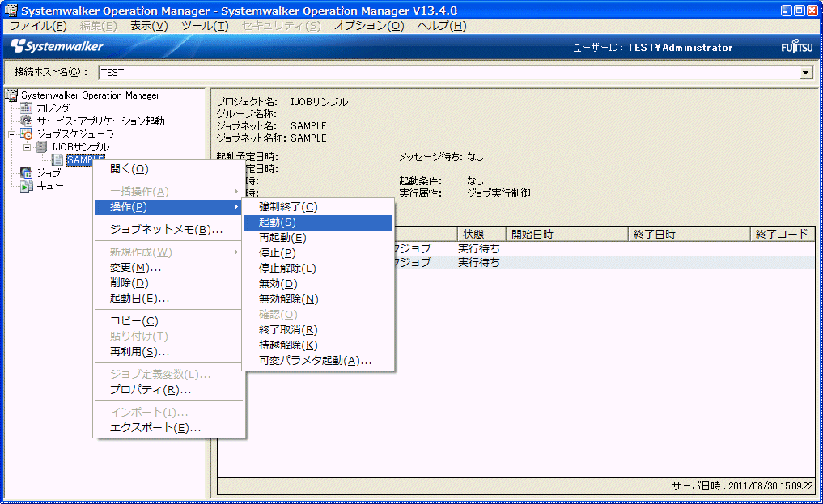Screen dimensions: 823x504
Task: Open the ファイル(F) menu
Action: [x=38, y=26]
